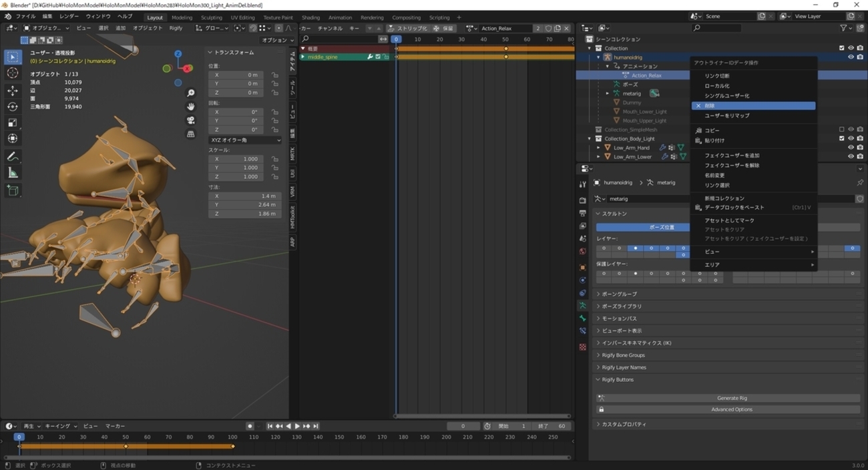This screenshot has height=470, width=868.
Task: Enable the Collection_SimpleMesh checkbox
Action: pyautogui.click(x=841, y=130)
